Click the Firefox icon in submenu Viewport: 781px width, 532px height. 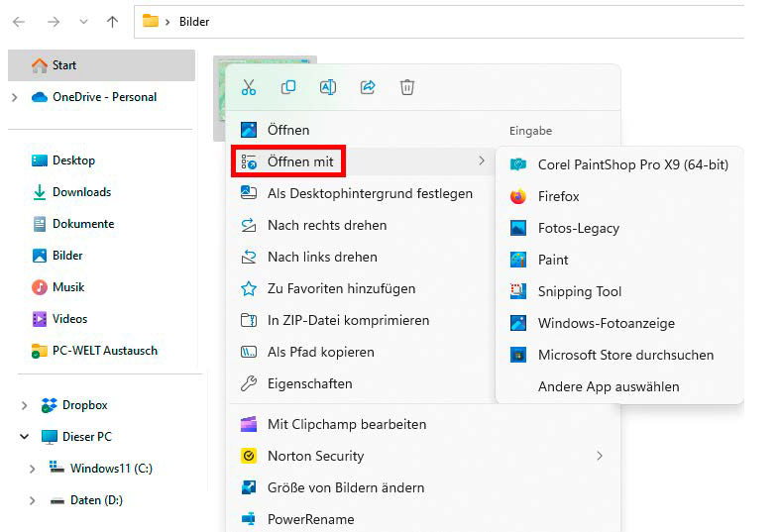[x=518, y=196]
